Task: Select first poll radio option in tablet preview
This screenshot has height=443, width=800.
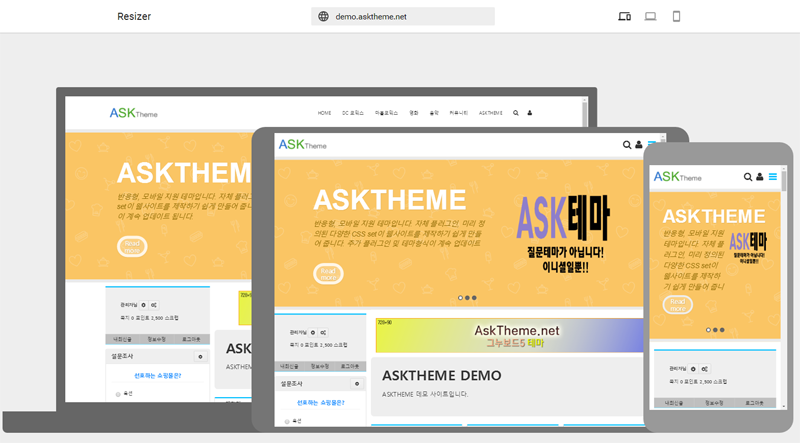Action: (287, 421)
